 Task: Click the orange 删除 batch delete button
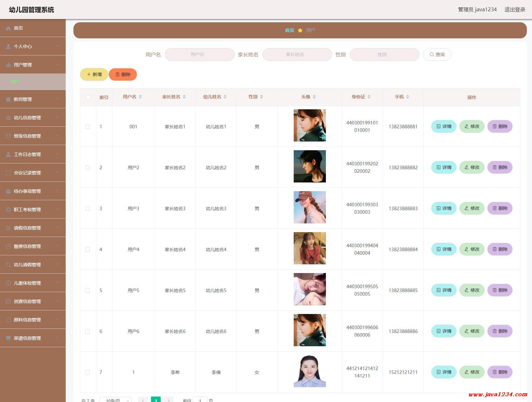123,74
